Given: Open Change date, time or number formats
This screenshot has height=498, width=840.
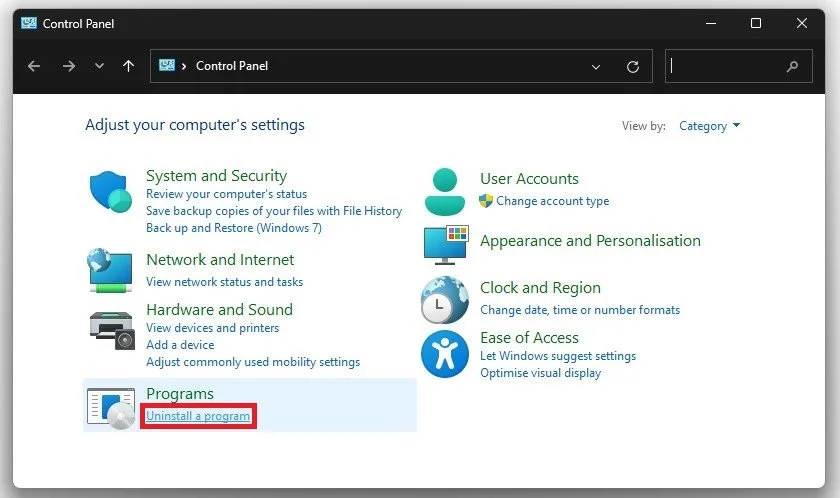Looking at the screenshot, I should (580, 310).
